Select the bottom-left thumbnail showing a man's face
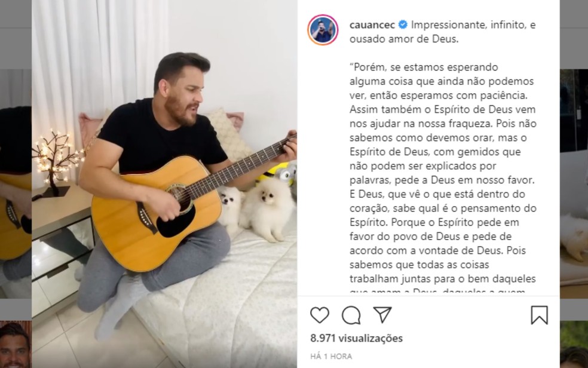This screenshot has width=588, height=368. coord(16,344)
